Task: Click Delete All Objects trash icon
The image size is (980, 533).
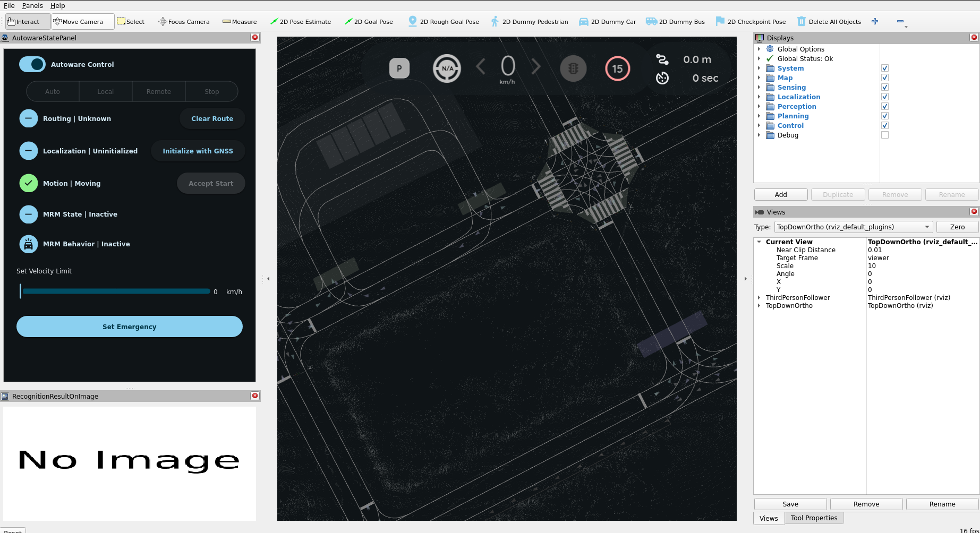Action: [x=802, y=22]
